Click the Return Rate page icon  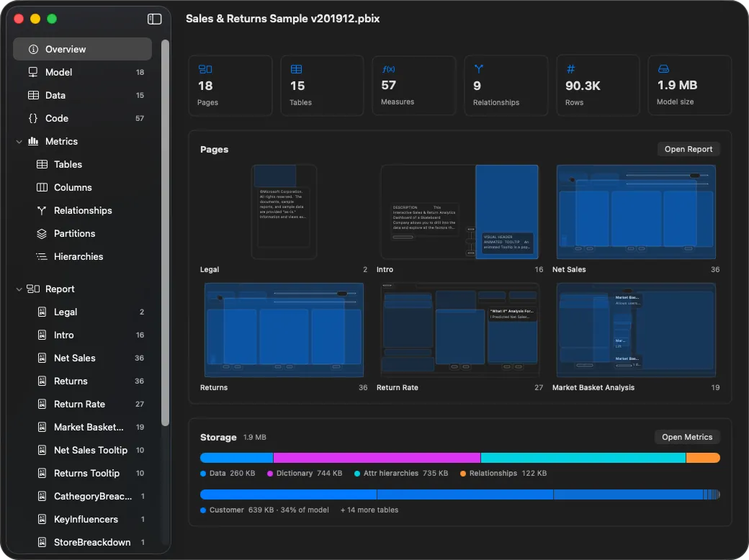pyautogui.click(x=42, y=404)
